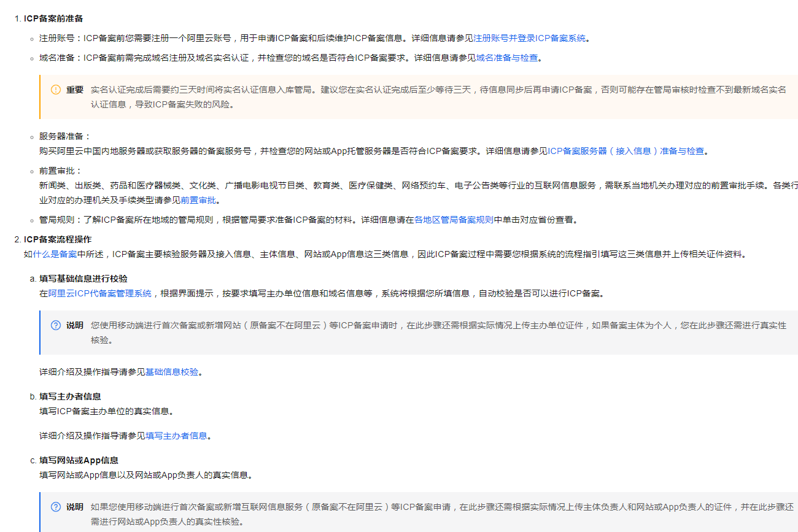The width and height of the screenshot is (798, 532).
Task: Click the orange 重要 warning icon
Action: point(56,90)
